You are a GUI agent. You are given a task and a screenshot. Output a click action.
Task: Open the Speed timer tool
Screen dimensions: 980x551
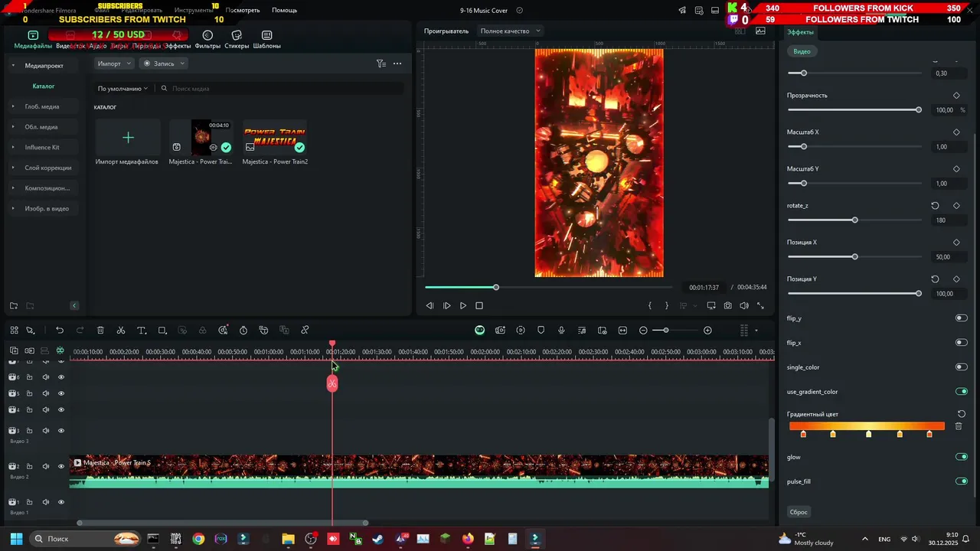243,331
